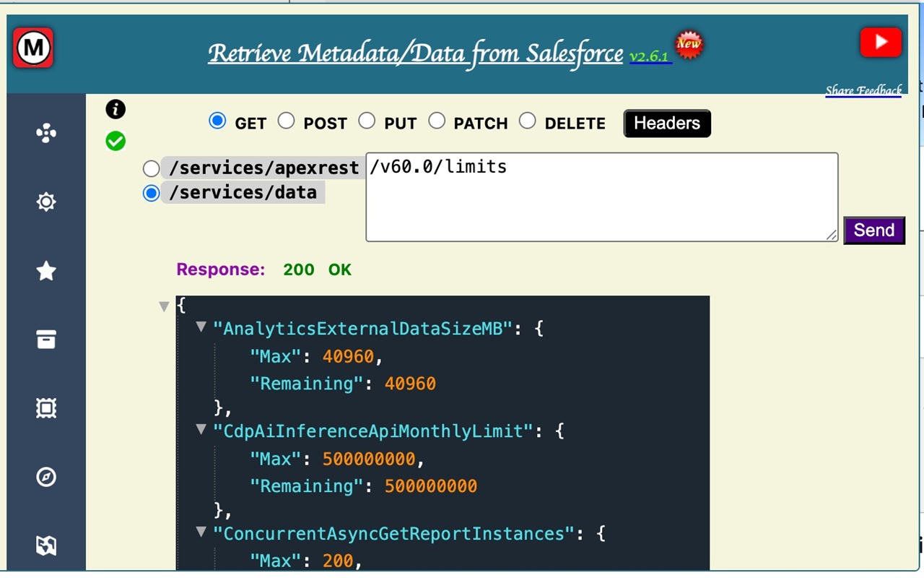Click the Max value 40960
Viewport: 924px width, 578px height.
[349, 357]
